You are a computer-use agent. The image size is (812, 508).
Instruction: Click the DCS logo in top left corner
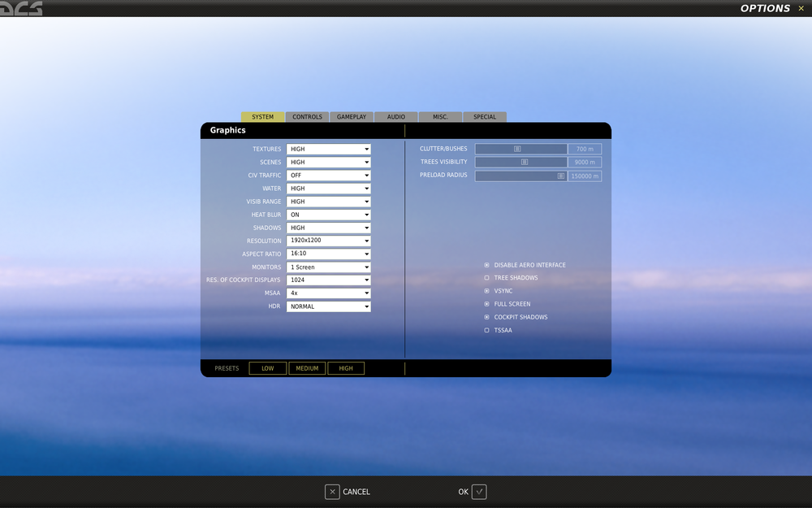pyautogui.click(x=20, y=8)
